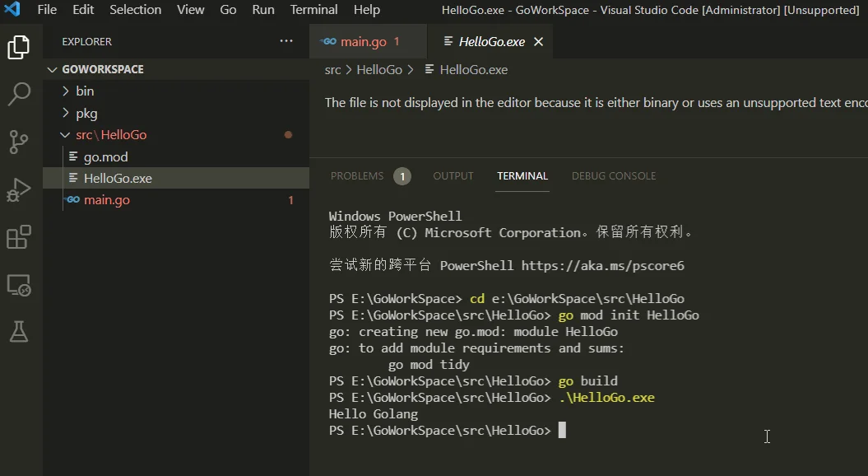868x476 pixels.
Task: Open the Extensions view icon
Action: [18, 238]
